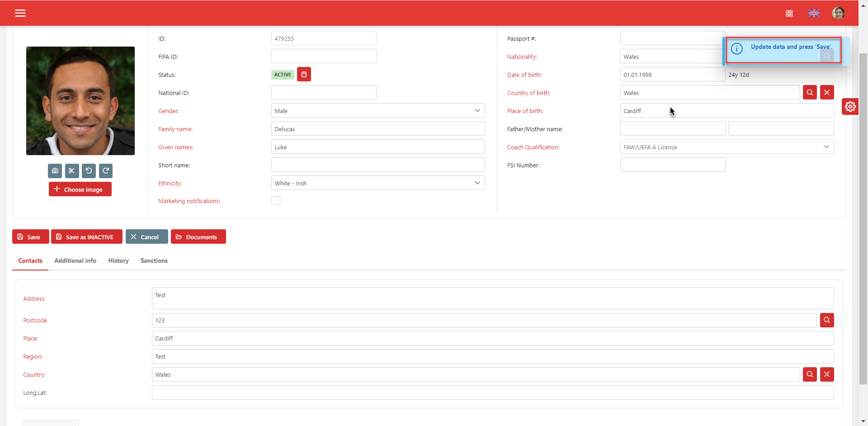Rotate the photo counter-clockwise

[89, 171]
